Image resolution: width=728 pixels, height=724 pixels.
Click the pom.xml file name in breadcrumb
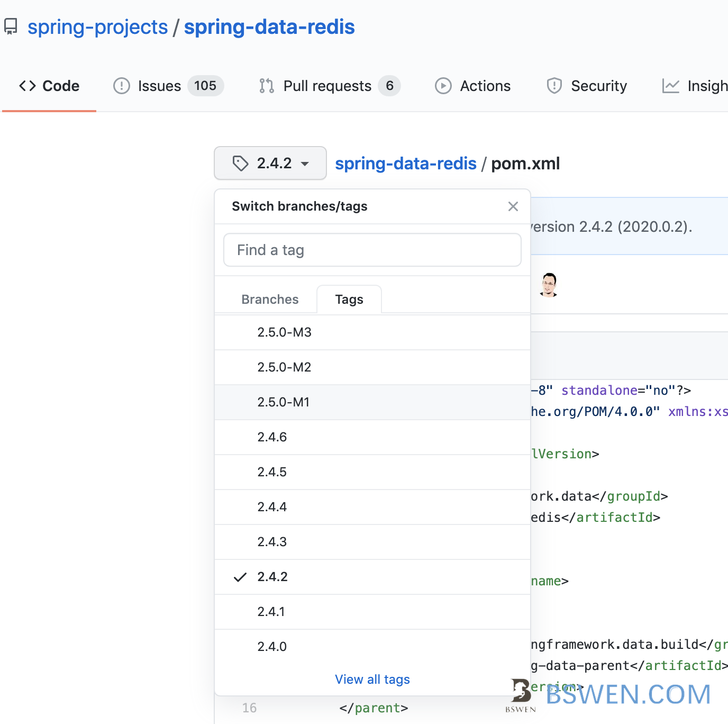[525, 164]
